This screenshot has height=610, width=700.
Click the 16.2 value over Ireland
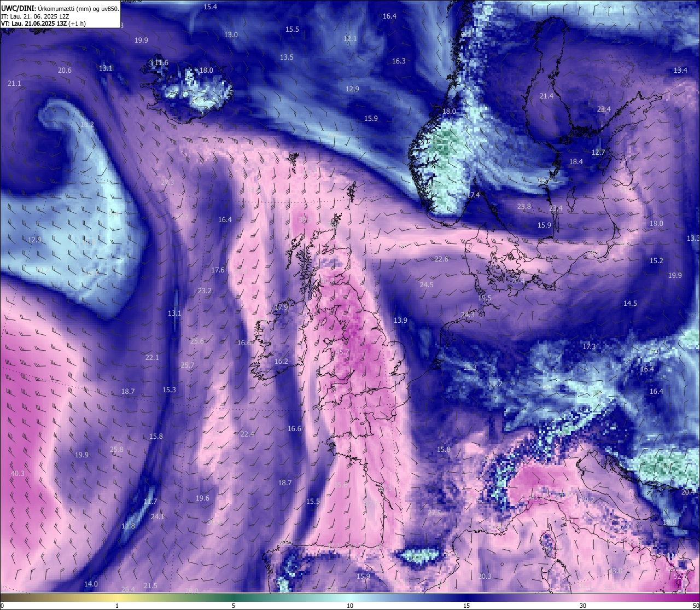click(281, 361)
